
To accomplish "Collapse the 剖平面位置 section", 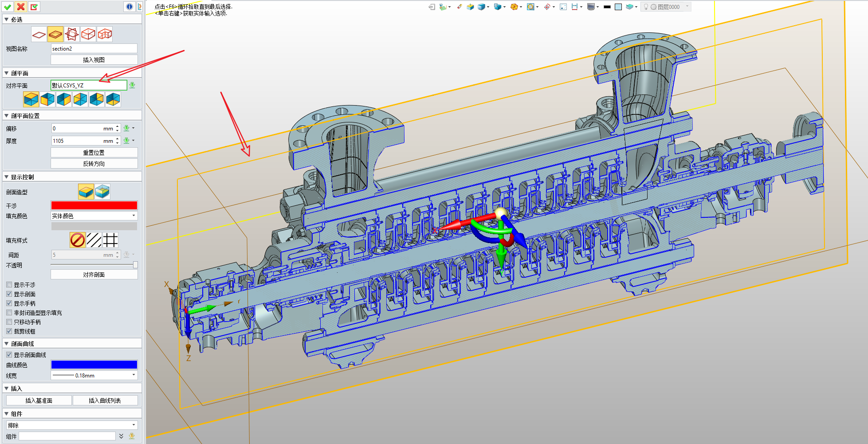I will pos(6,116).
